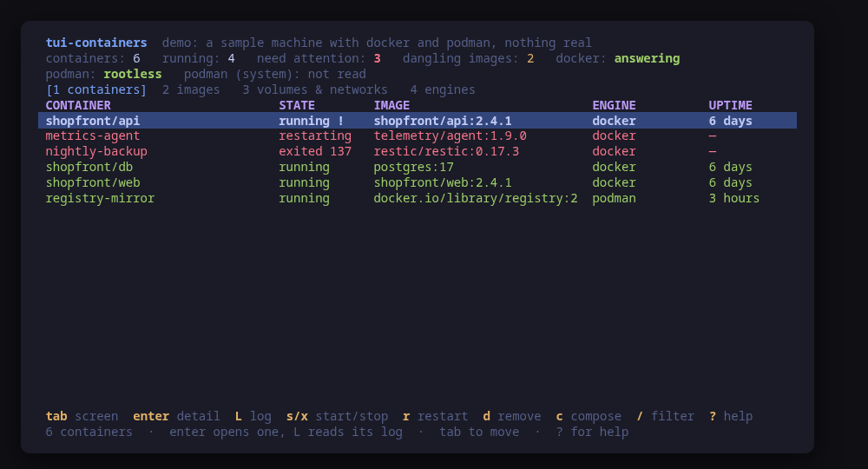The image size is (868, 469).
Task: Click the 'docker: answering' status
Action: [x=618, y=59]
